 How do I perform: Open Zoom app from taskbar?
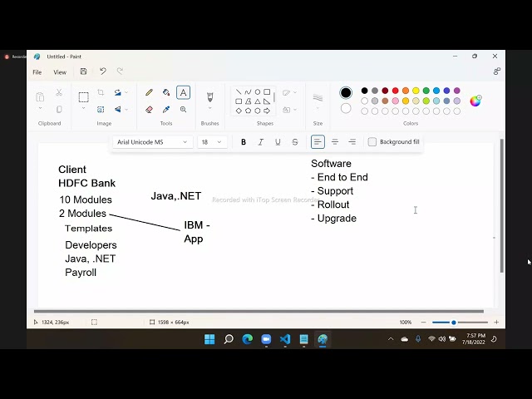click(x=266, y=339)
